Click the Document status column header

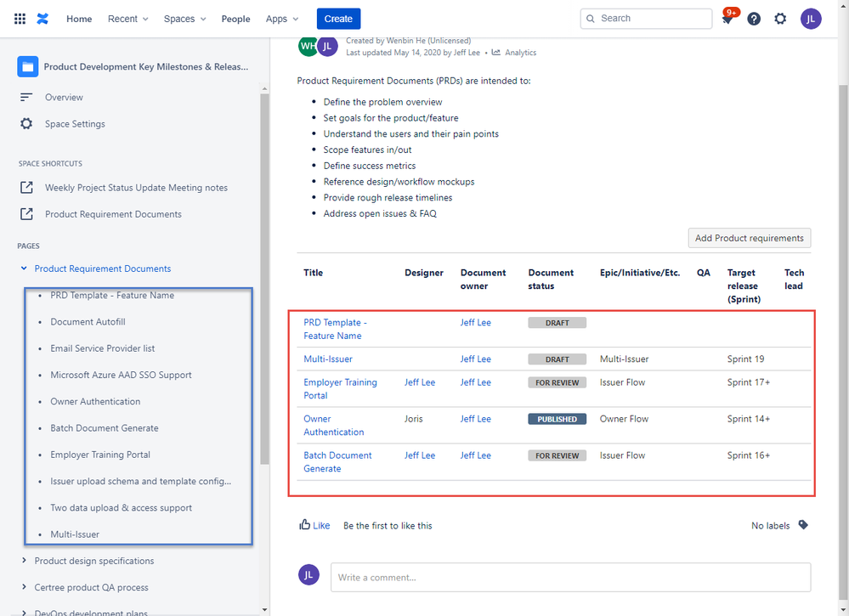[x=551, y=280]
